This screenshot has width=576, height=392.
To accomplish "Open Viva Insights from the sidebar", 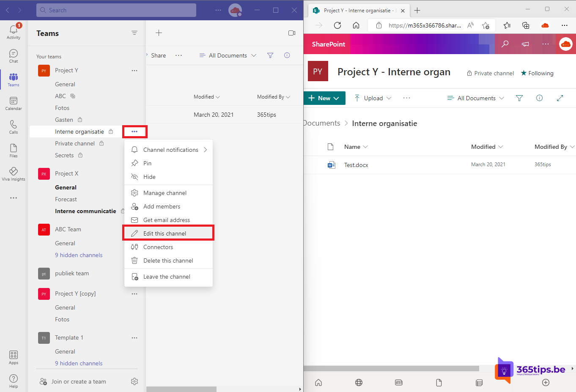I will pos(13,173).
